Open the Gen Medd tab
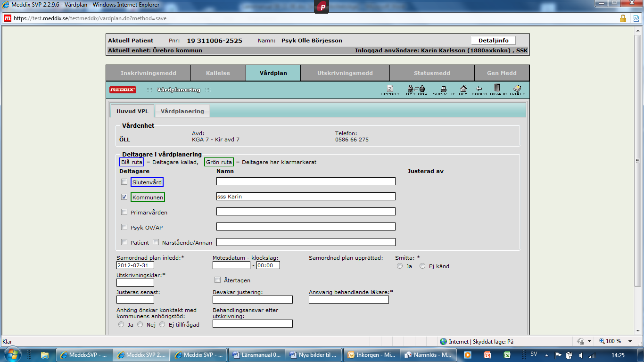644x362 pixels. coord(502,73)
